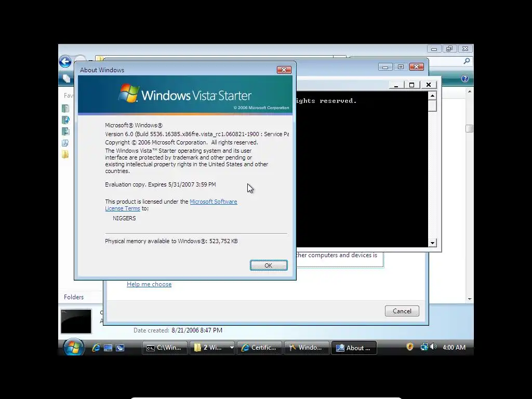
Task: Click the Switch between windows icon
Action: click(x=120, y=348)
